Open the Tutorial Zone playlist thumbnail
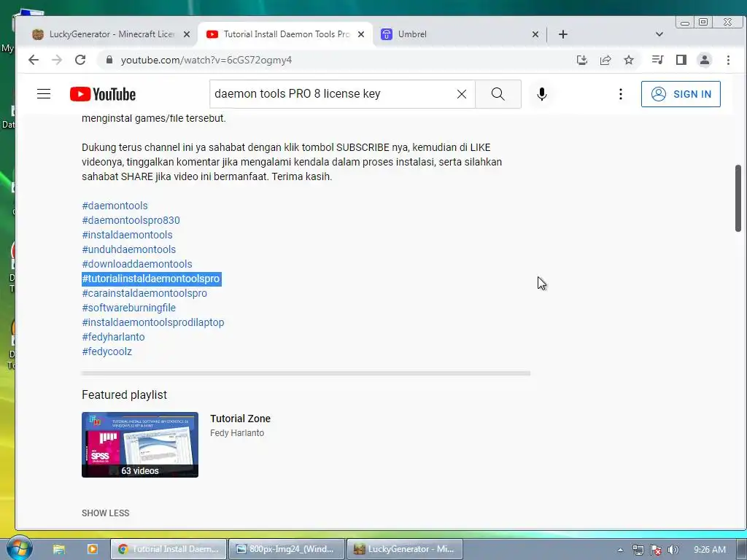Screen dimensions: 747x560 pyautogui.click(x=140, y=445)
